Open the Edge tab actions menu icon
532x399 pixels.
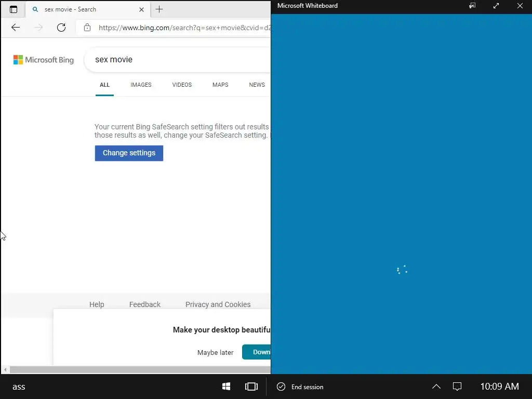(x=14, y=9)
